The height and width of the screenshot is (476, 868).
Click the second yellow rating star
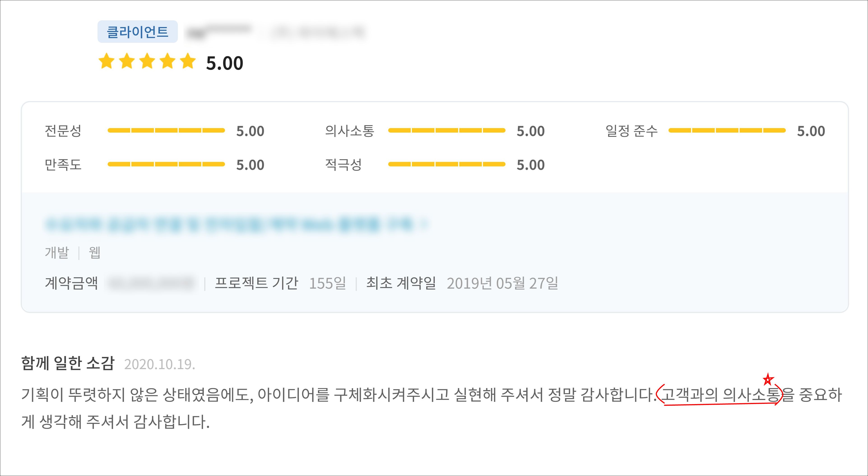(127, 62)
